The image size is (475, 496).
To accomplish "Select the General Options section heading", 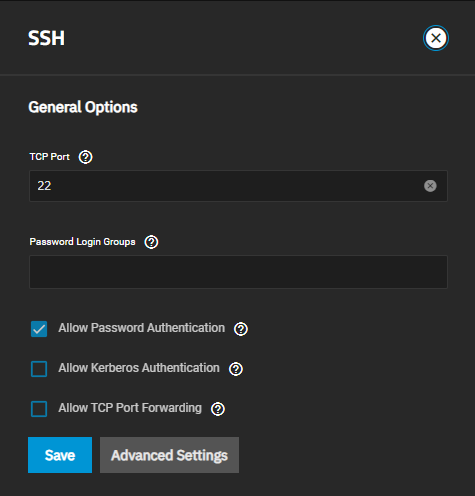I will tap(83, 107).
